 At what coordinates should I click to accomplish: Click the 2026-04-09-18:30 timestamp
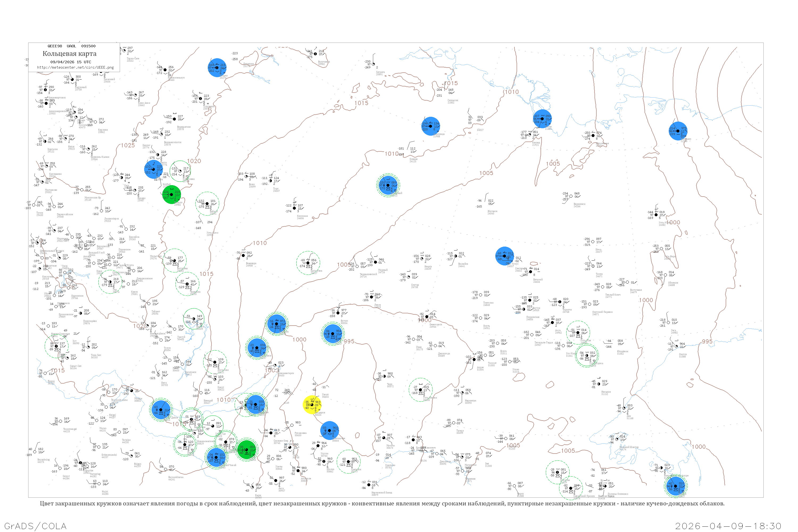click(728, 526)
